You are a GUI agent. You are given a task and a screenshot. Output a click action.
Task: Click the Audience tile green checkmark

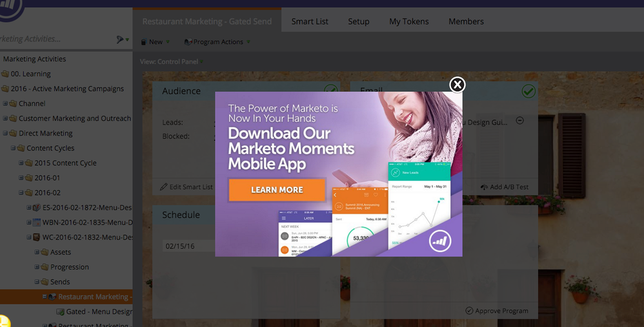pos(330,89)
